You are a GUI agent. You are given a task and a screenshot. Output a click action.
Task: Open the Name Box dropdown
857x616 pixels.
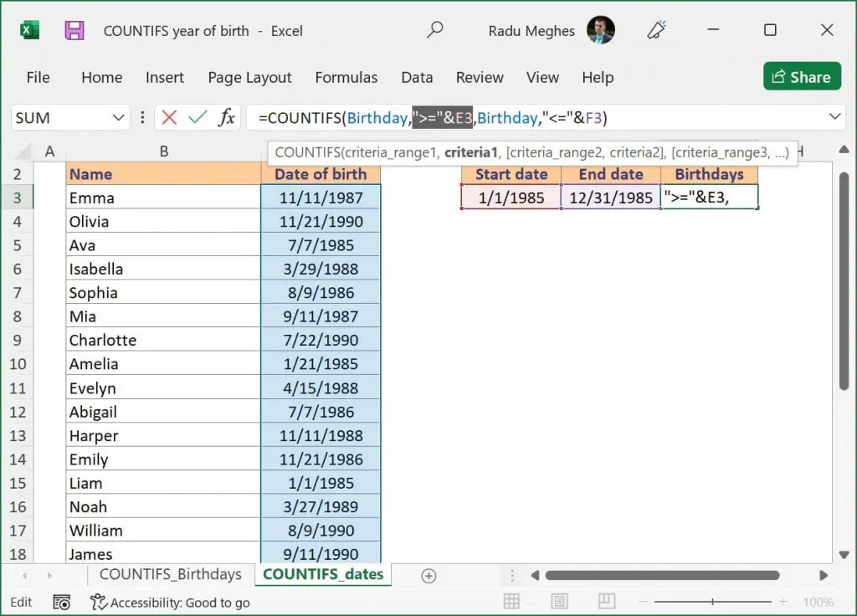119,117
